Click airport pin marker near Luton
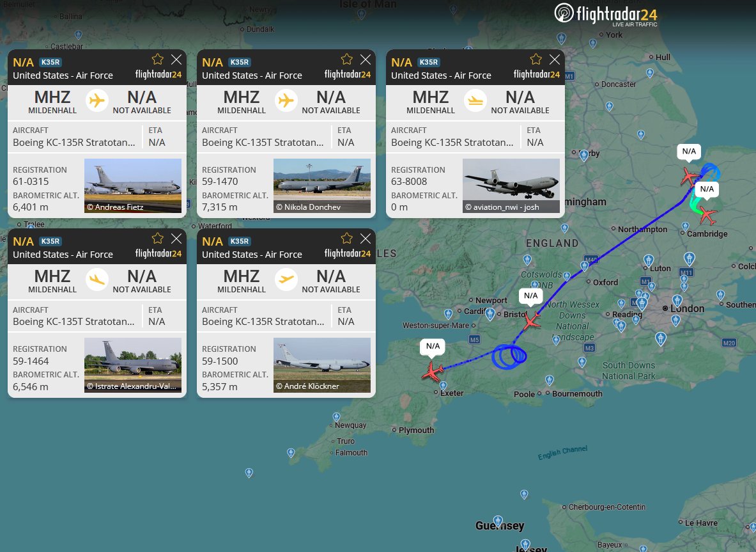The image size is (756, 552). click(x=649, y=260)
